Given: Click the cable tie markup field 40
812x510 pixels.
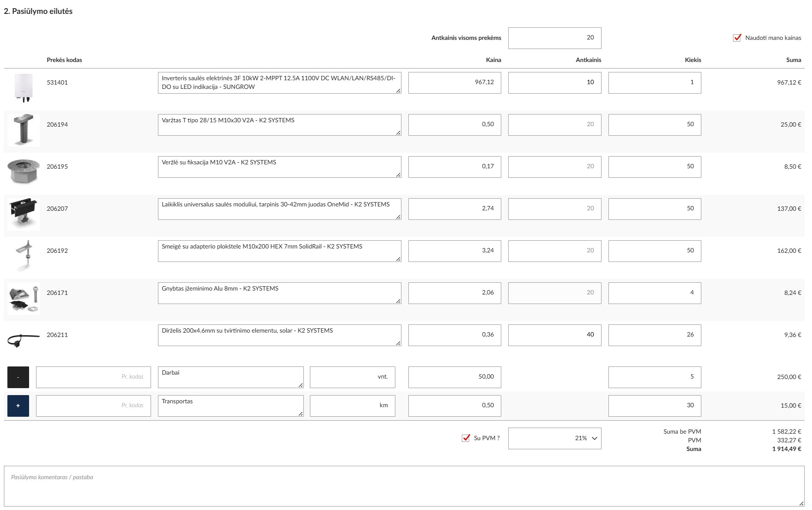Looking at the screenshot, I should pyautogui.click(x=554, y=335).
